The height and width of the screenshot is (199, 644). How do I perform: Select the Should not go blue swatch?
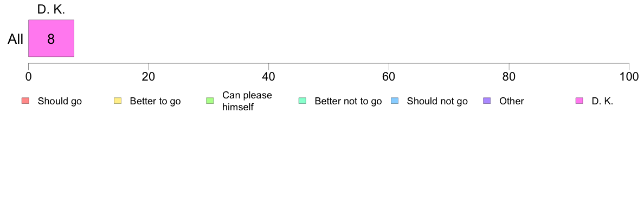point(395,101)
